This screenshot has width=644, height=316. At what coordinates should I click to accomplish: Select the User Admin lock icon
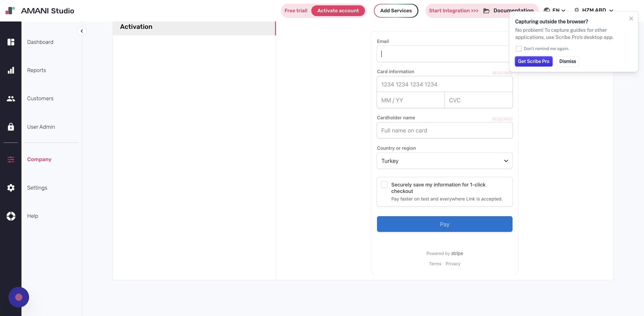pyautogui.click(x=11, y=127)
